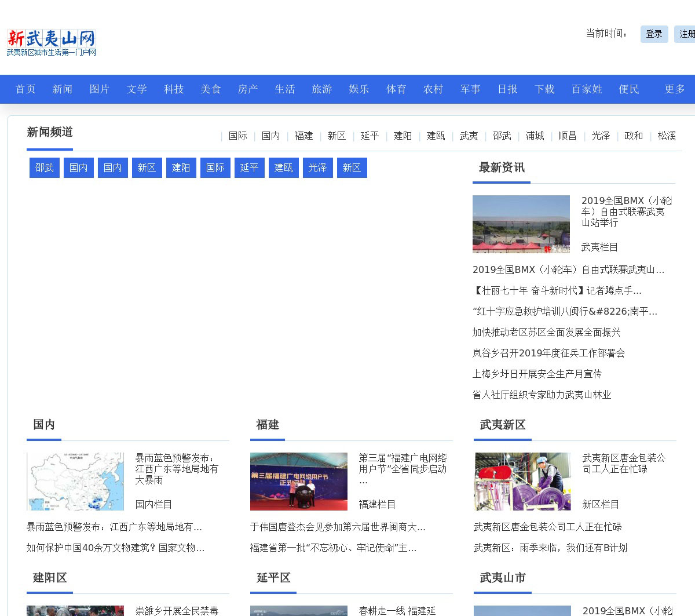Click the 新武夷山网 site logo

click(52, 43)
